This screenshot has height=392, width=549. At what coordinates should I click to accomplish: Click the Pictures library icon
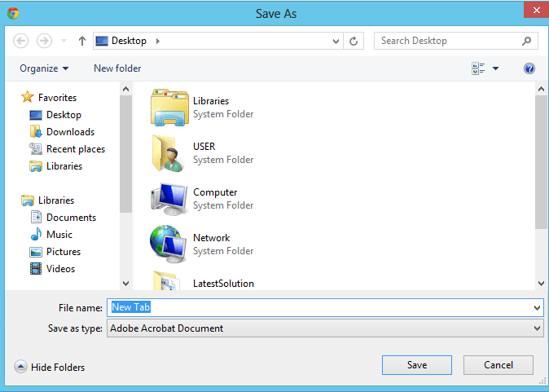tap(36, 252)
